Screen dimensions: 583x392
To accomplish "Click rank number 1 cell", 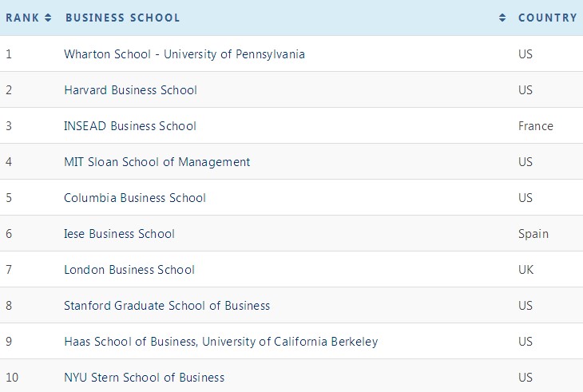I will [x=9, y=54].
